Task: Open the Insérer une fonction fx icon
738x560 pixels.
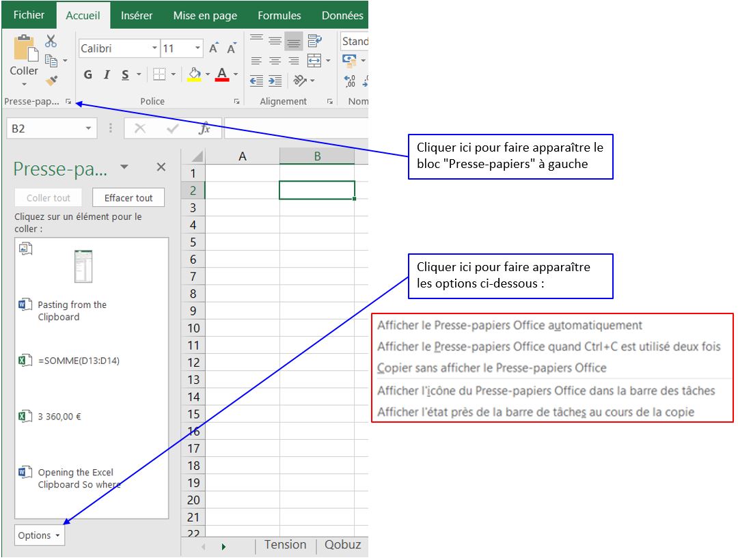Action: 204,127
